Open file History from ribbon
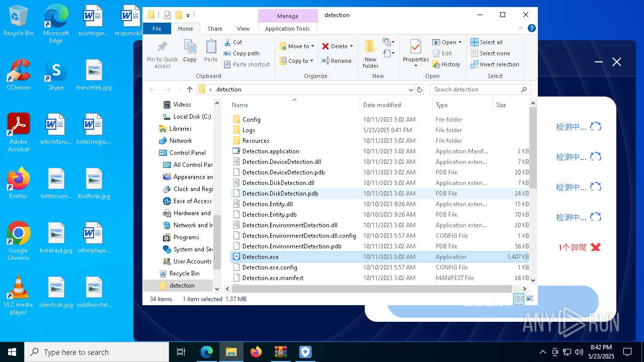The image size is (644, 362). pos(446,64)
